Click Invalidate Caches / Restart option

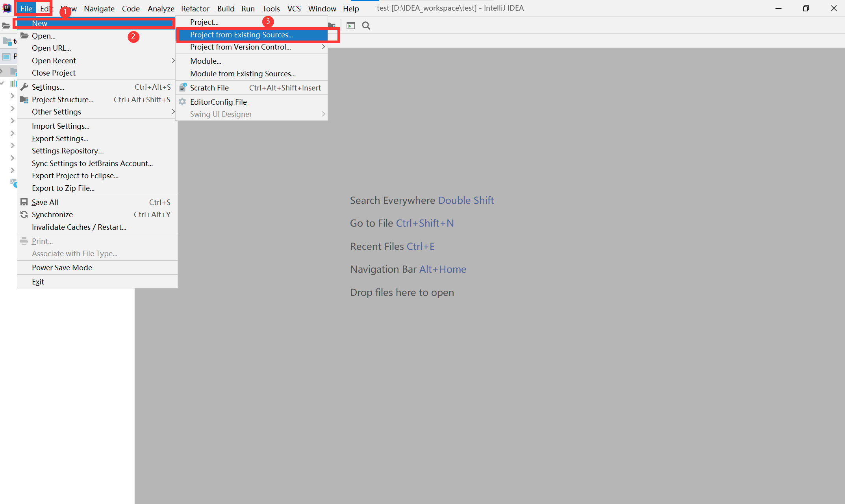[x=79, y=227]
